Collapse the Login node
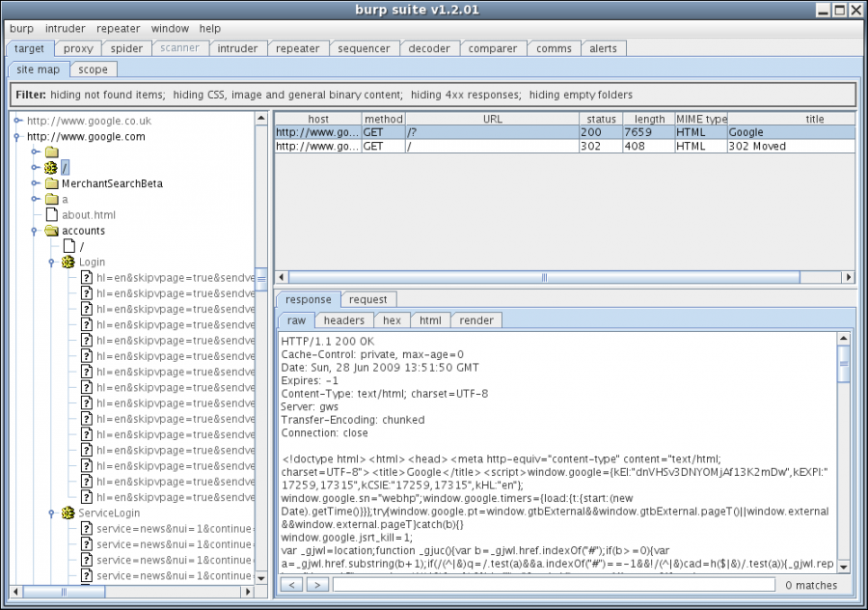Screen dimensions: 868x610 pos(51,262)
